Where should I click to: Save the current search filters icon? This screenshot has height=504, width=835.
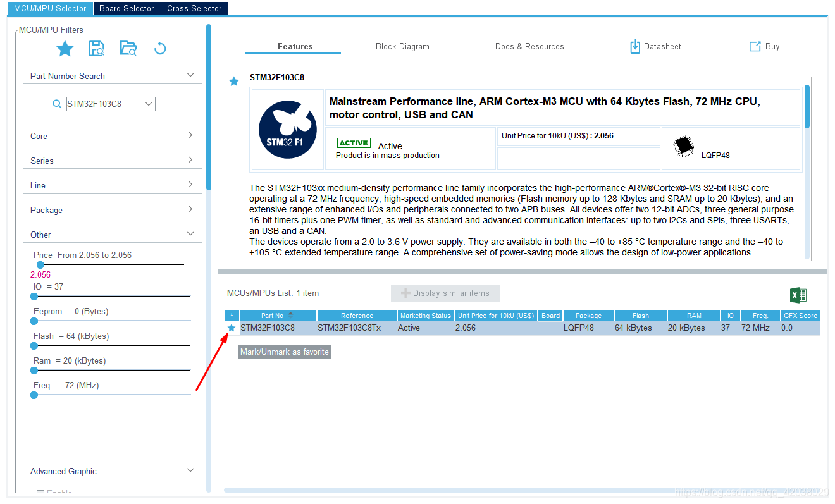click(96, 49)
